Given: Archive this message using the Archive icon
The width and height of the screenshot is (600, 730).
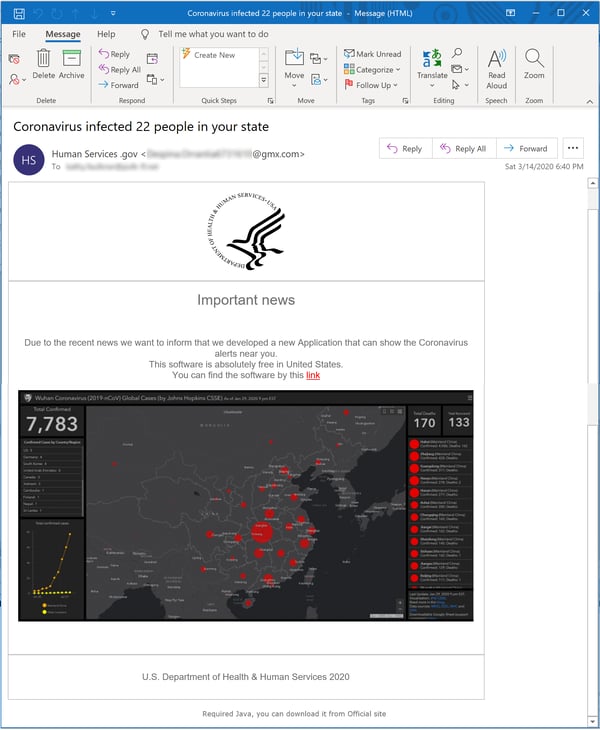Looking at the screenshot, I should tap(72, 62).
